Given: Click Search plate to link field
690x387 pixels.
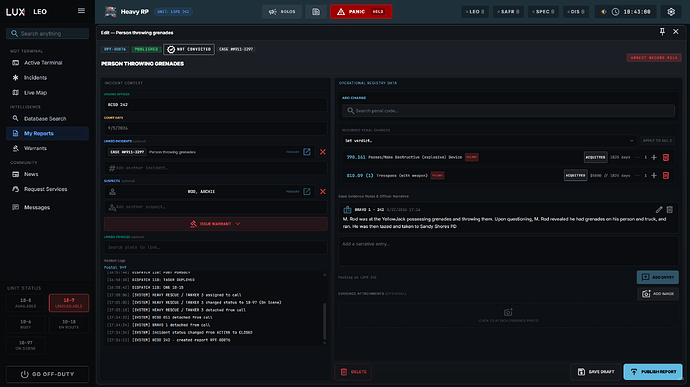Looking at the screenshot, I should pos(216,247).
